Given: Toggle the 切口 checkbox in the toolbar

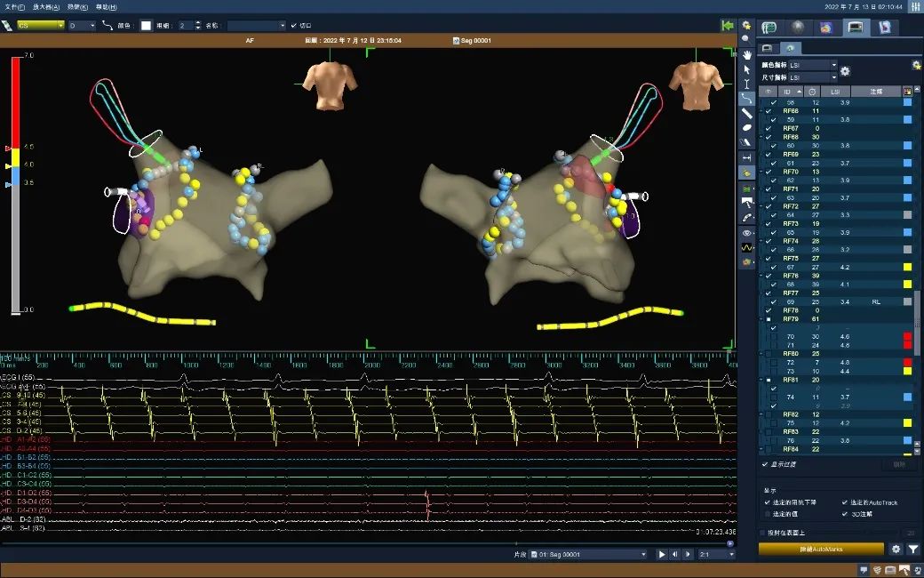Looking at the screenshot, I should 294,26.
